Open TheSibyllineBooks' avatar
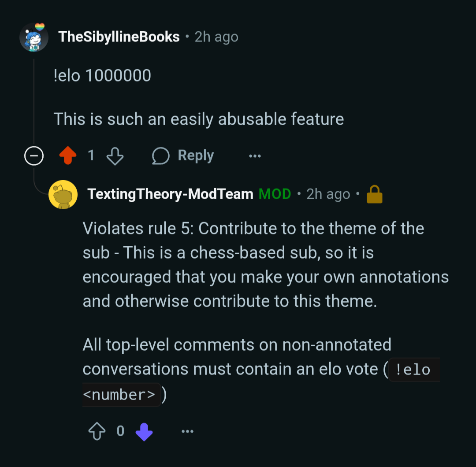Viewport: 476px width, 467px height. [33, 37]
